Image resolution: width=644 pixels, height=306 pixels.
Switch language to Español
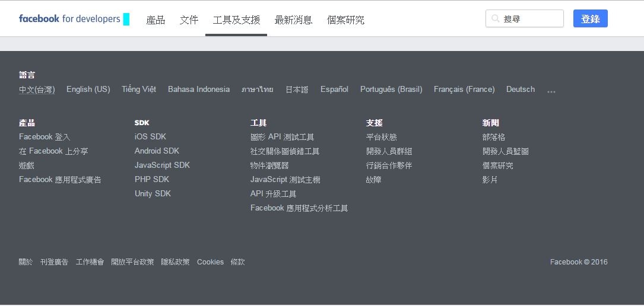(x=334, y=90)
